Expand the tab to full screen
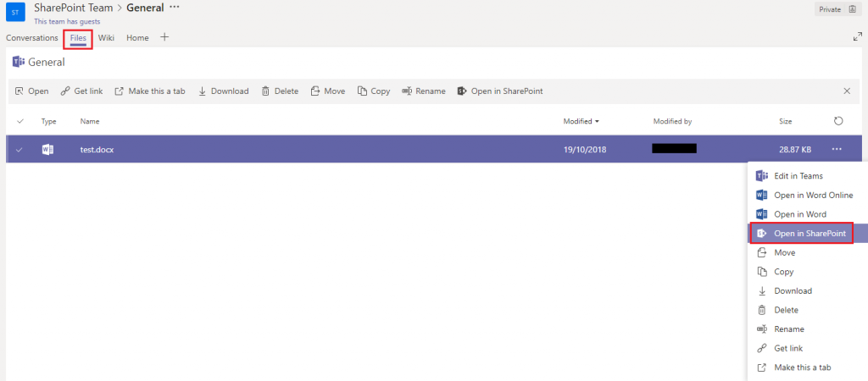 click(x=858, y=37)
